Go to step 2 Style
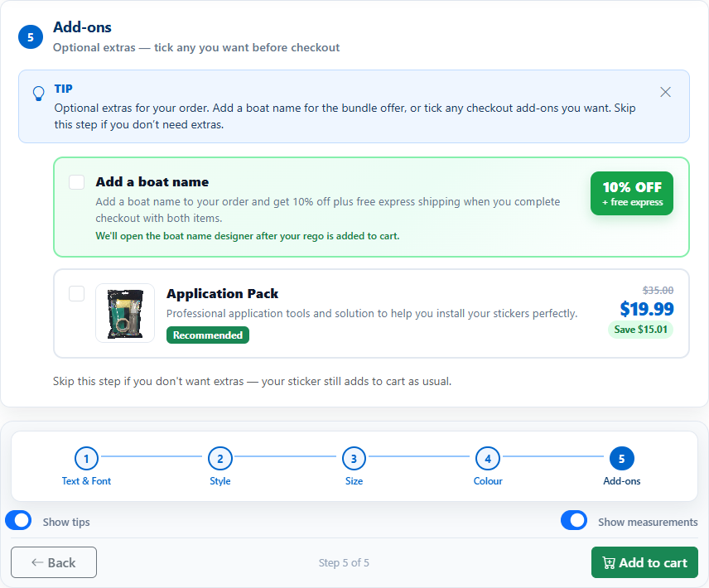This screenshot has width=709, height=588. pyautogui.click(x=220, y=466)
